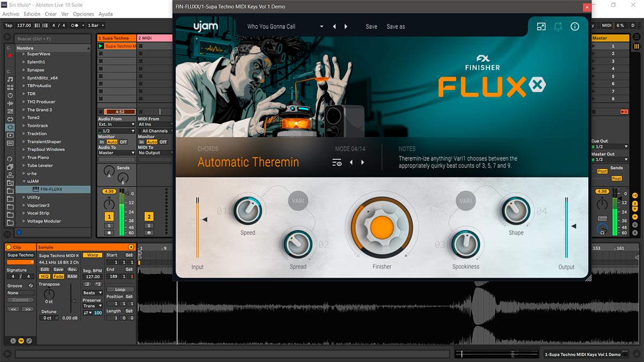This screenshot has width=644, height=362.
Task: Select the Plug-ins category icon in browser
Action: click(10, 127)
